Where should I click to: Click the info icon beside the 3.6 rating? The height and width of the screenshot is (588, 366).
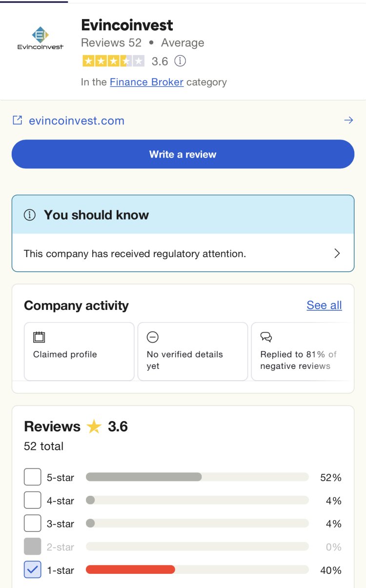180,61
